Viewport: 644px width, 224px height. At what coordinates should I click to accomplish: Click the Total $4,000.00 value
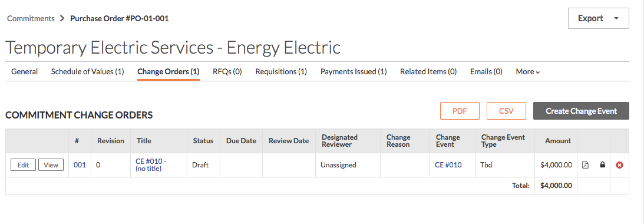(x=556, y=185)
